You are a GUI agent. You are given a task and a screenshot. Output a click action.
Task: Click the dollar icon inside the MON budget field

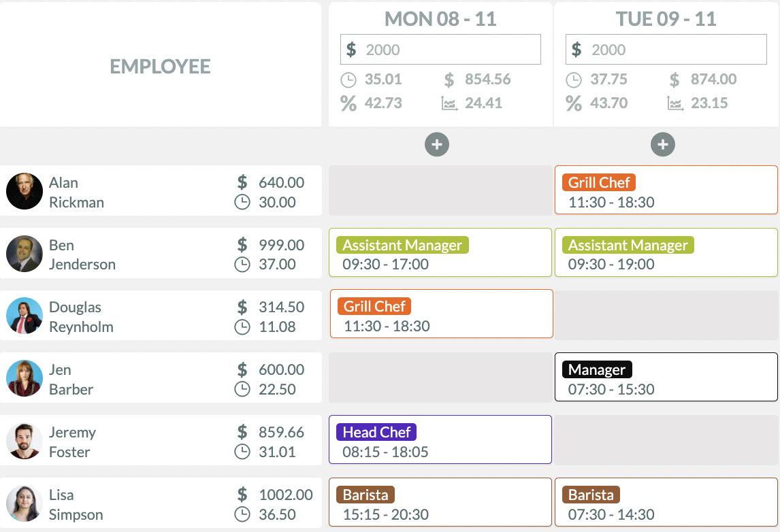pos(351,49)
